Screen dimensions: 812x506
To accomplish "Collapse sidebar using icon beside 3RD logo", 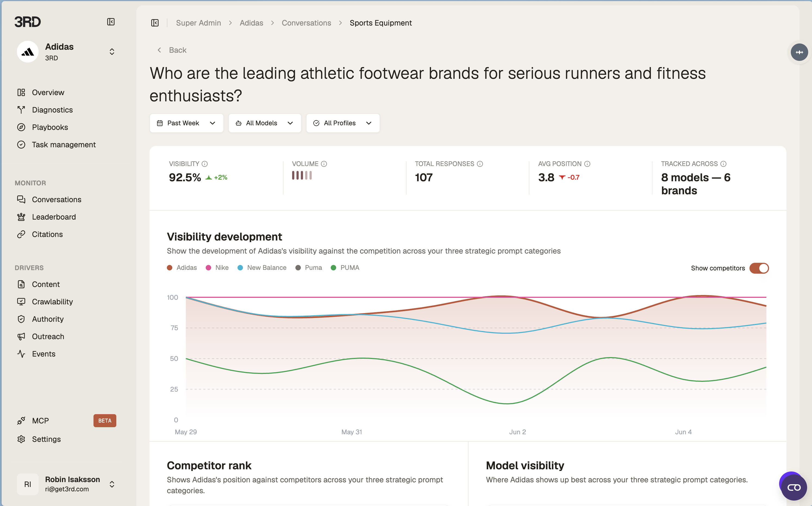I will pyautogui.click(x=111, y=22).
